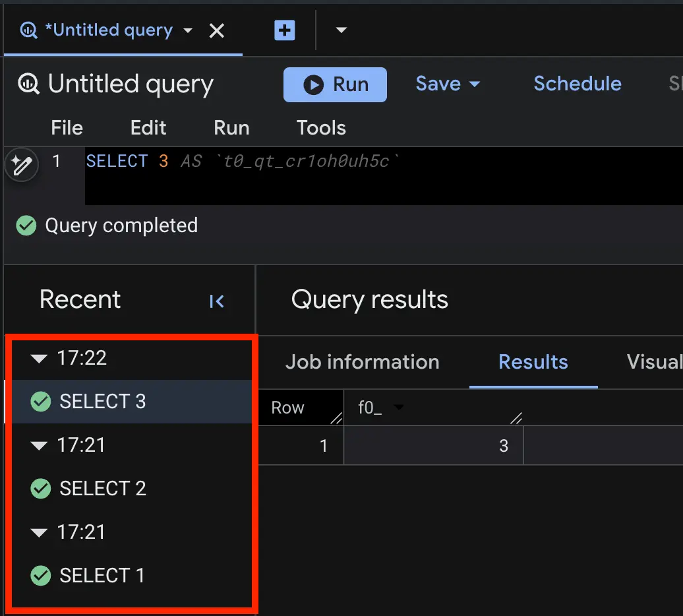Close the Untitled query tab

pos(216,31)
